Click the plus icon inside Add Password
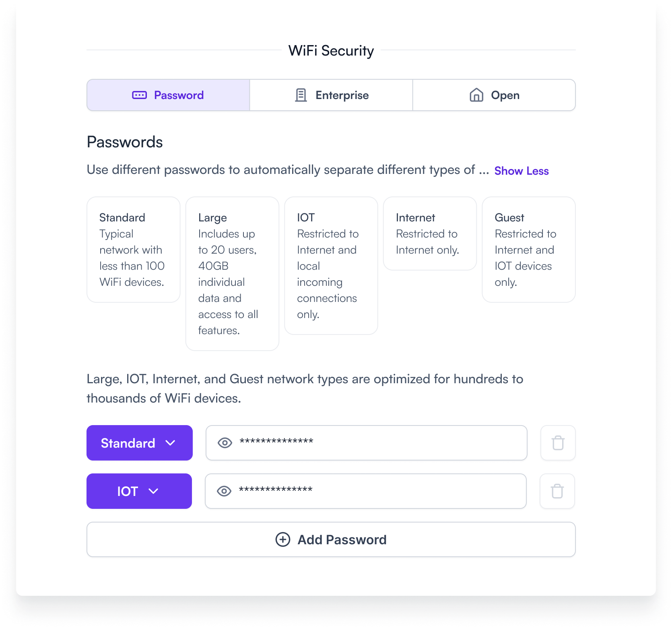The width and height of the screenshot is (672, 628). pyautogui.click(x=282, y=539)
